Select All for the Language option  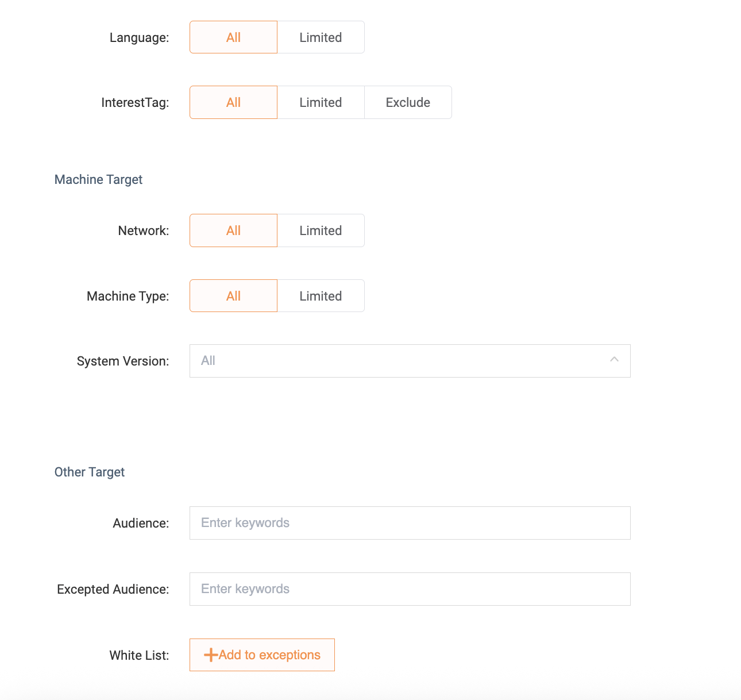coord(233,37)
